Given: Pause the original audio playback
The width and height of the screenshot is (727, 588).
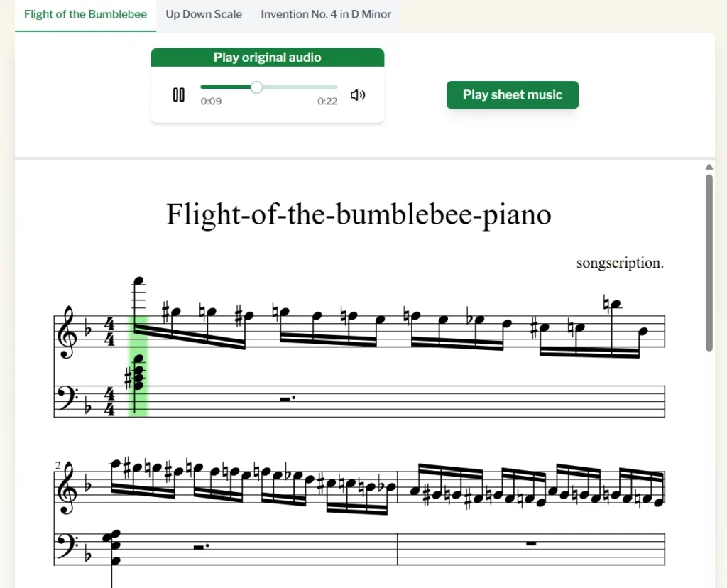Looking at the screenshot, I should point(178,94).
